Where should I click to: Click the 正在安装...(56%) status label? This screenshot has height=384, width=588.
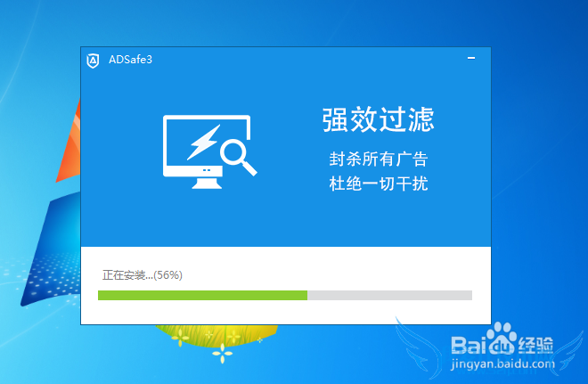tap(143, 275)
